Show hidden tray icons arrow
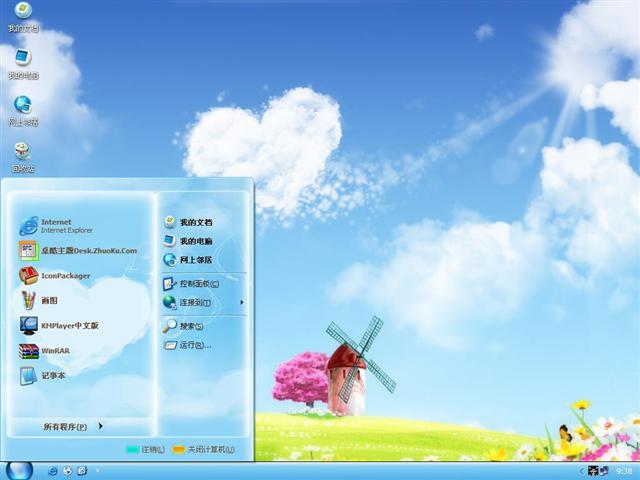Screen dimensions: 640x480 coord(582,471)
